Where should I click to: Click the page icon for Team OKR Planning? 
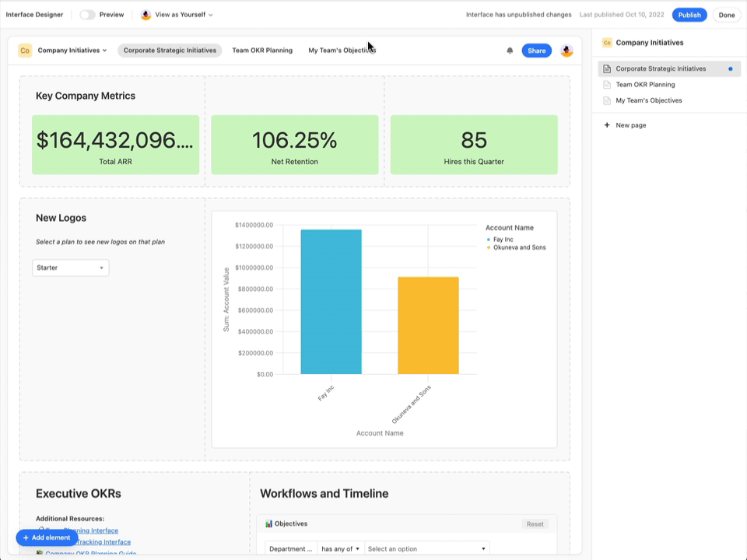[607, 84]
